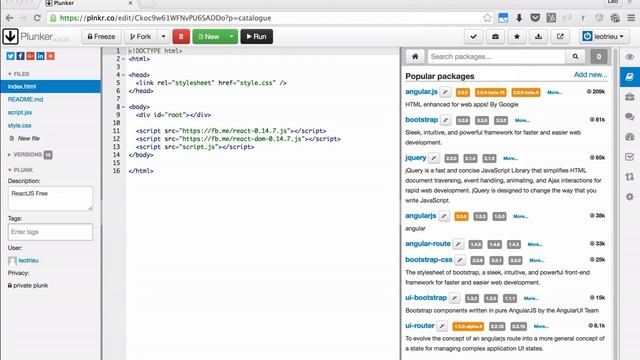Open package catalogue book icon in sidebar
Viewport: 640px width, 360px height.
(630, 77)
